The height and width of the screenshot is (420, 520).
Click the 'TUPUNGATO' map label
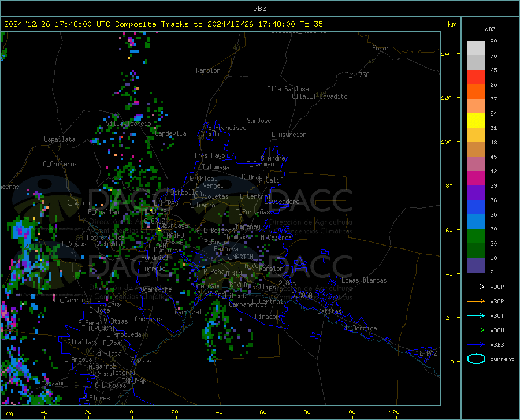103,329
